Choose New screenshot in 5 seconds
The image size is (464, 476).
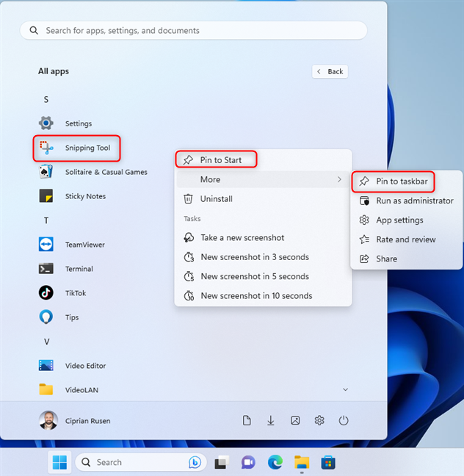[263, 276]
